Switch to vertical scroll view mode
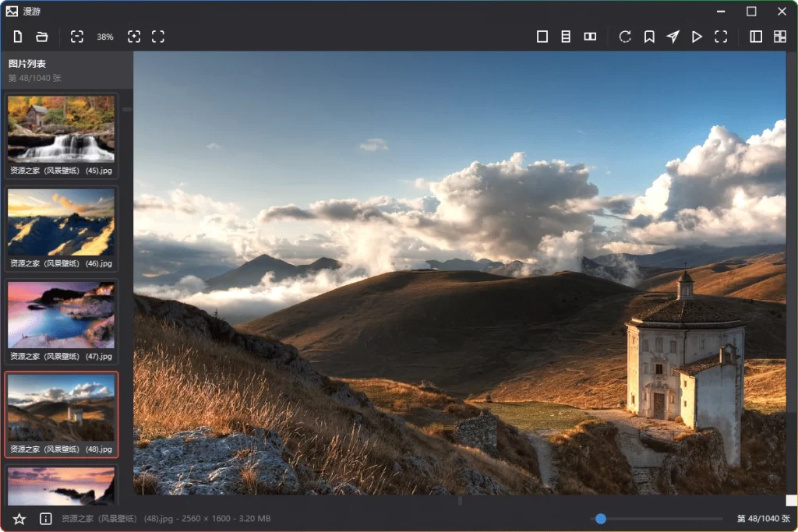Image resolution: width=798 pixels, height=532 pixels. click(567, 36)
